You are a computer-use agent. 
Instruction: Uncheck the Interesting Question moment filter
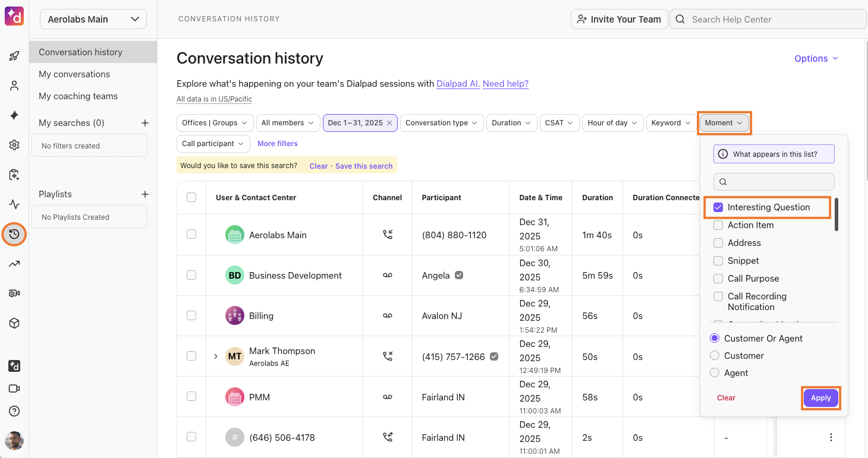click(718, 207)
